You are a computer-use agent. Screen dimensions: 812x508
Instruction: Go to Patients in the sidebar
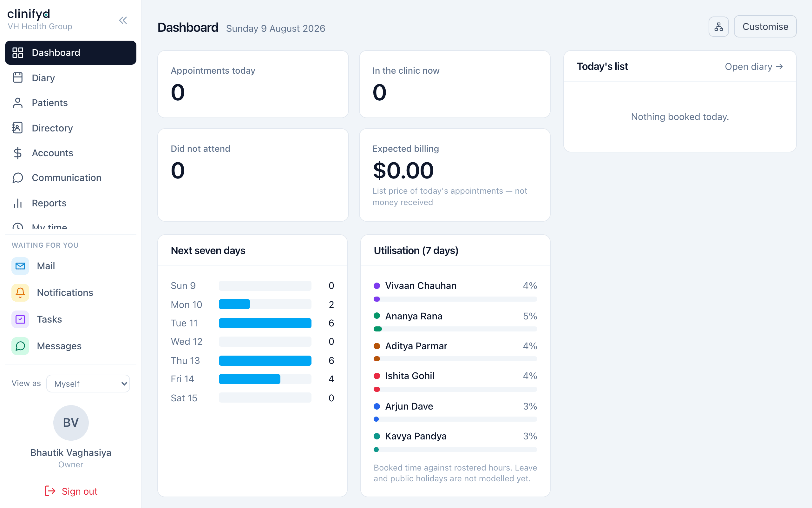[71, 103]
